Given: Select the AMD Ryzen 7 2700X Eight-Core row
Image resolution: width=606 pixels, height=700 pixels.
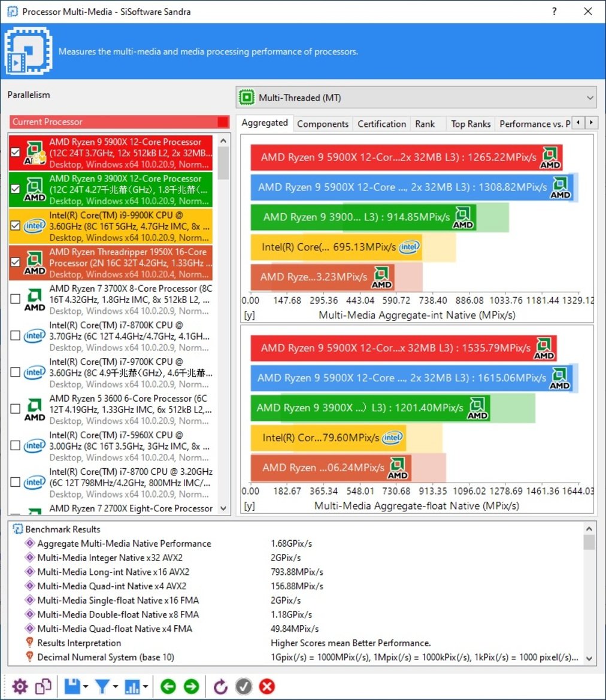Looking at the screenshot, I should coord(110,508).
